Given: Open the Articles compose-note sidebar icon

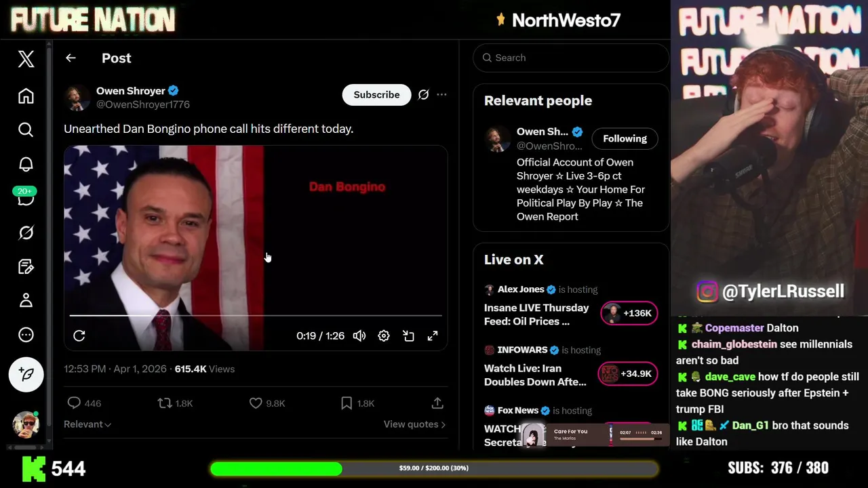Looking at the screenshot, I should [26, 266].
